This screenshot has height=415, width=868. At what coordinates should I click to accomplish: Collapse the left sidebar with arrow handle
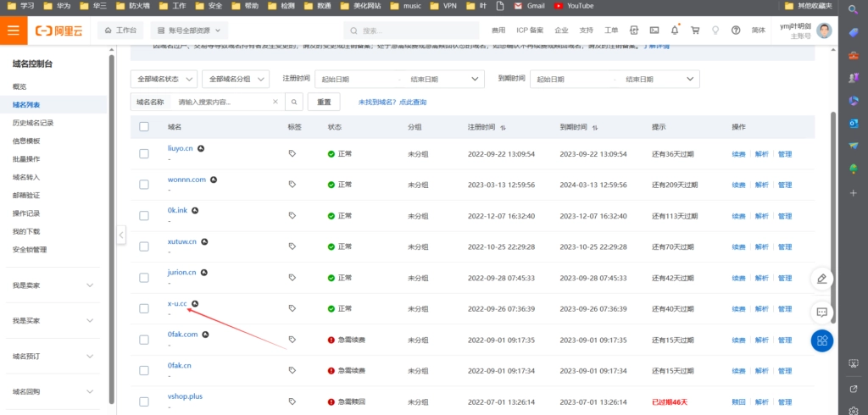click(121, 235)
